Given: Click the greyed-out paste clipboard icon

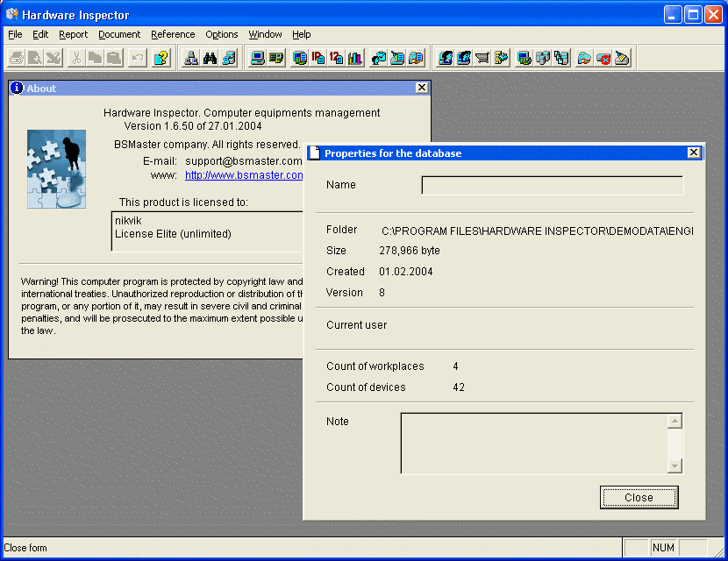Looking at the screenshot, I should (114, 58).
